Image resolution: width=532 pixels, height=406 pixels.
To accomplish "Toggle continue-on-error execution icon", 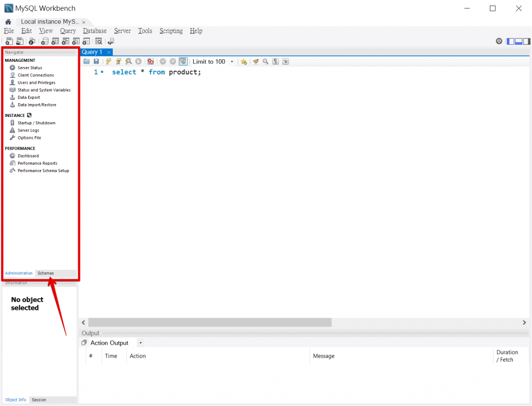I will (150, 61).
